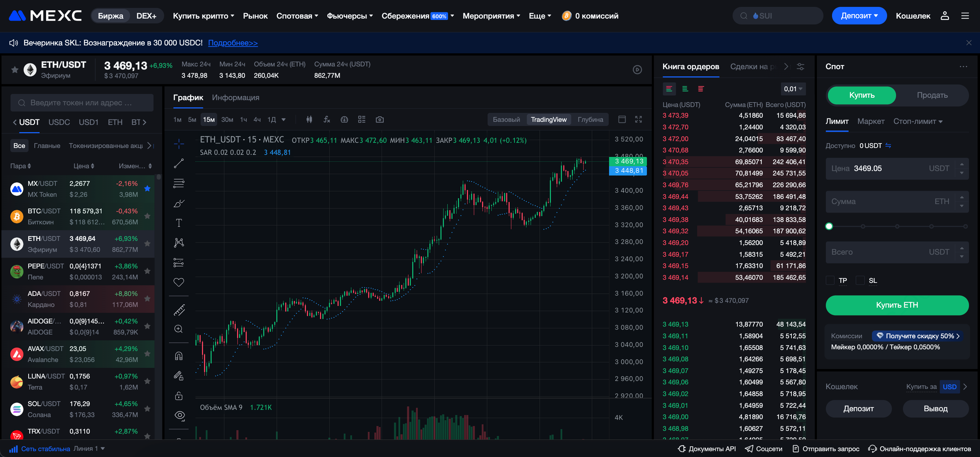Activate the zoom-in chart tool

coord(179,329)
